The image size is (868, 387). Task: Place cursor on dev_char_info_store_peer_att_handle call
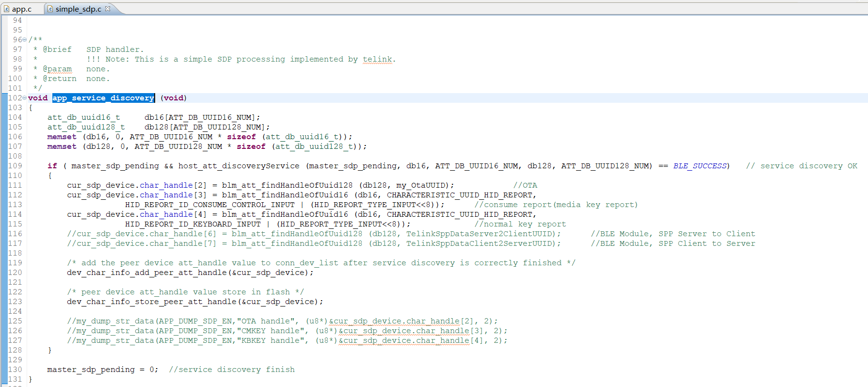pos(151,302)
